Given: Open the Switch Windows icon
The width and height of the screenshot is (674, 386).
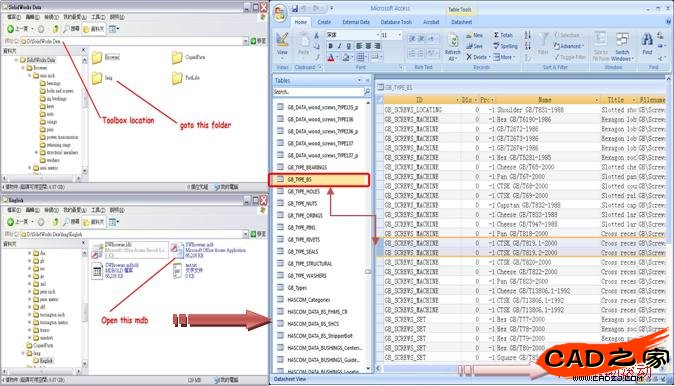Looking at the screenshot, I should point(622,46).
